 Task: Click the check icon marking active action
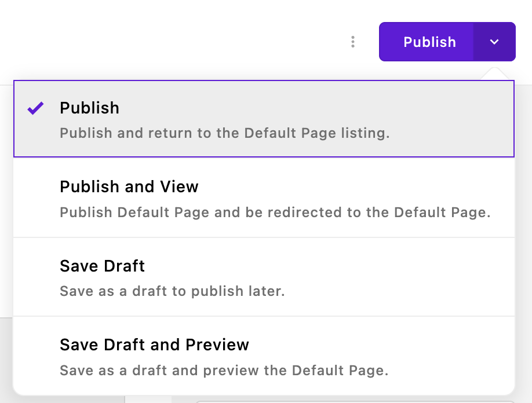[35, 108]
